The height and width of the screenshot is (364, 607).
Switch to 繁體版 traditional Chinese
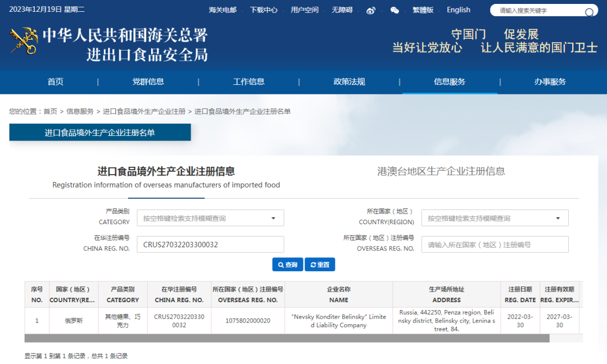tap(423, 10)
